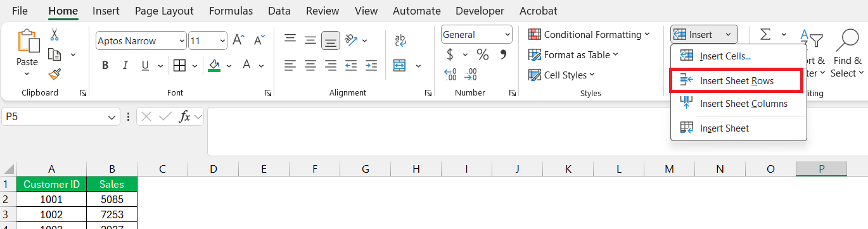Center text horizontally in cell

point(310,65)
